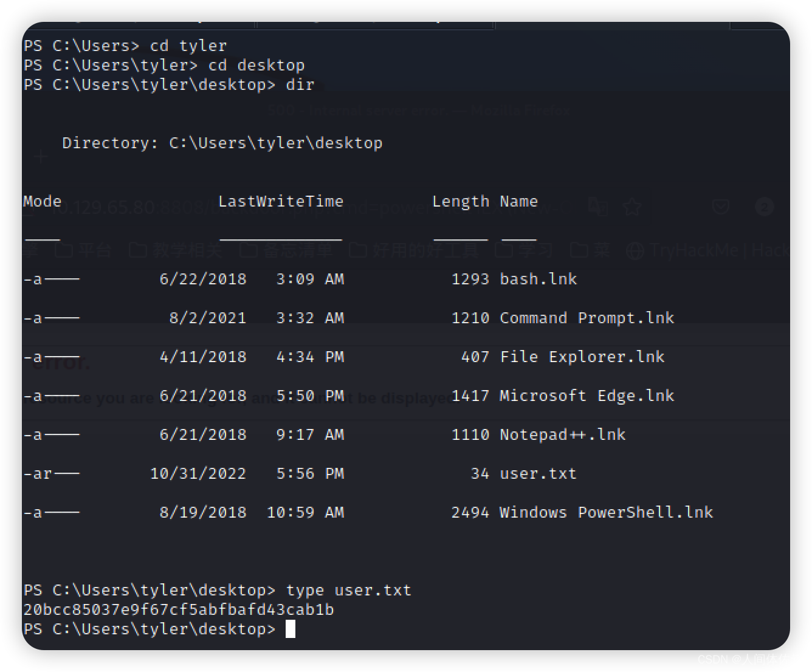Click the 2494 length value
Image resolution: width=812 pixels, height=672 pixels.
pos(470,512)
